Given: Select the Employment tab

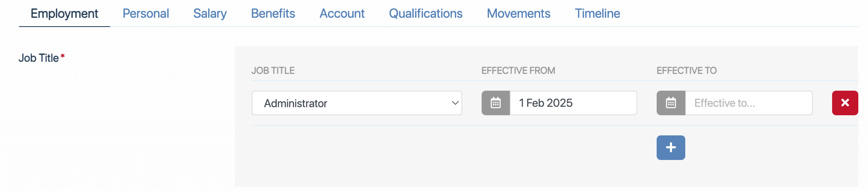Looking at the screenshot, I should (x=65, y=14).
